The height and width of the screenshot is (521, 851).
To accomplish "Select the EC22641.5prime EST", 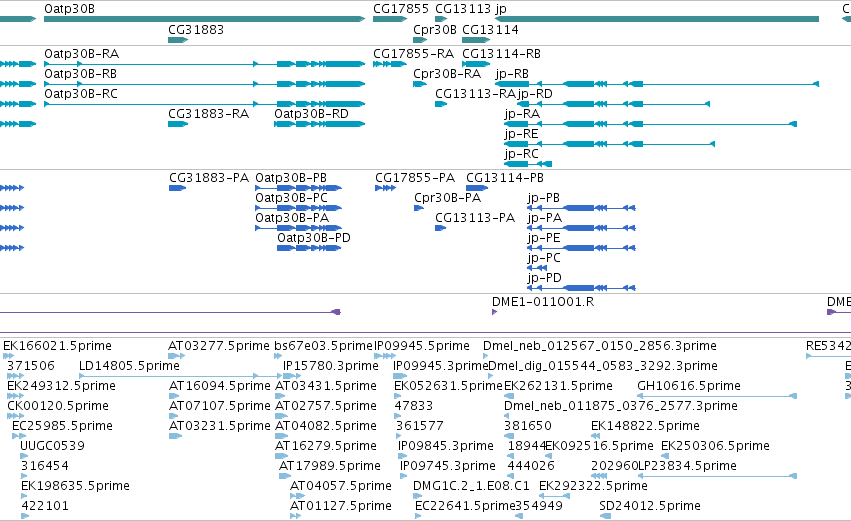I will click(x=418, y=516).
